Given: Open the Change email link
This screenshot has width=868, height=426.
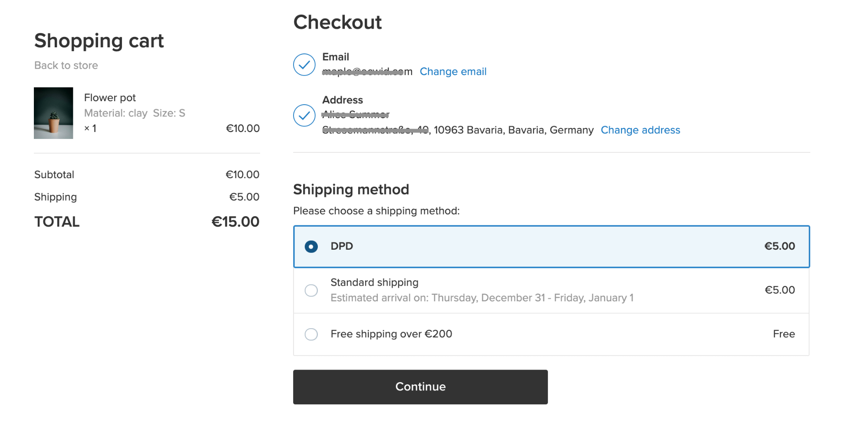Looking at the screenshot, I should point(453,72).
